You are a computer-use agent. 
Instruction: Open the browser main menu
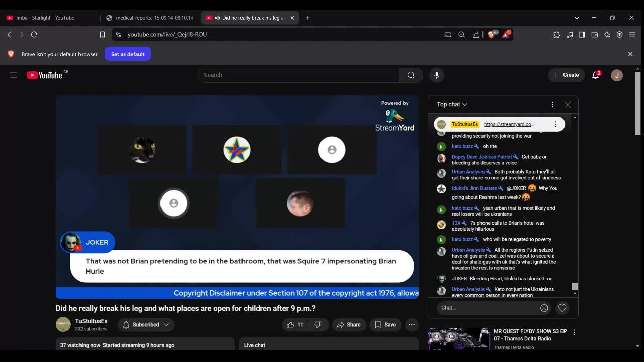click(632, 35)
